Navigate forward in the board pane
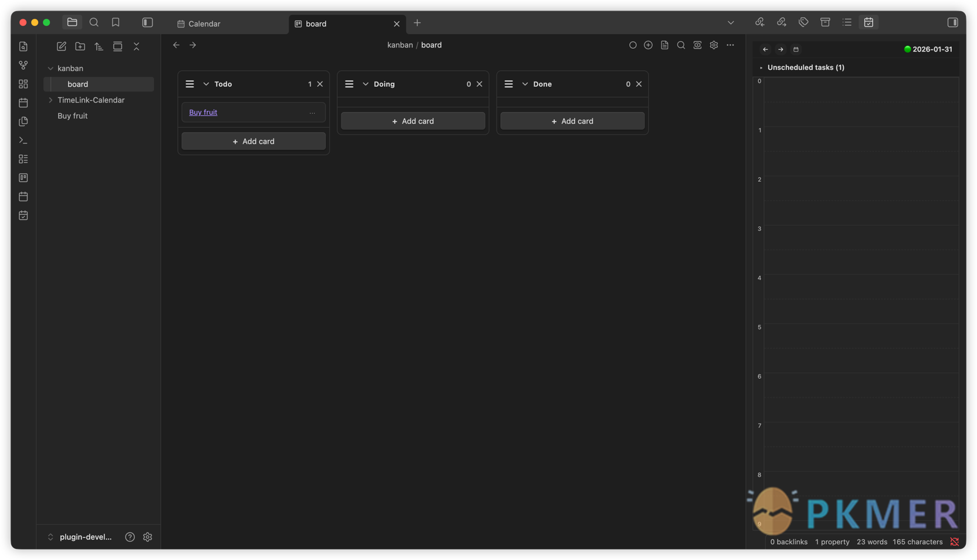The height and width of the screenshot is (560, 977). [193, 45]
